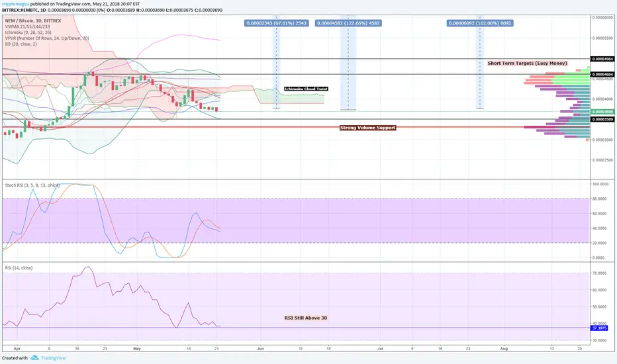Click the 70.0000 RSI axis value
The image size is (617, 364).
600,273
